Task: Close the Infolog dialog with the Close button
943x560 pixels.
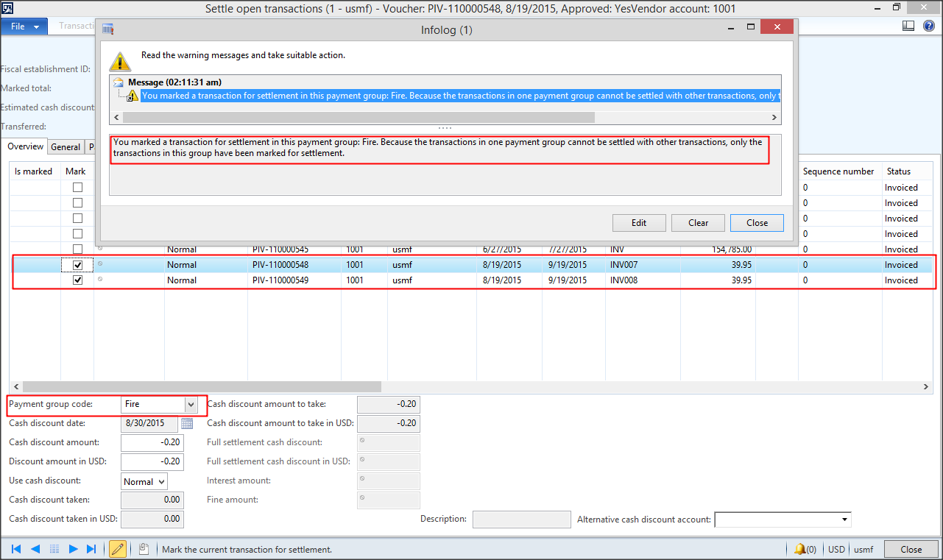Action: tap(757, 222)
